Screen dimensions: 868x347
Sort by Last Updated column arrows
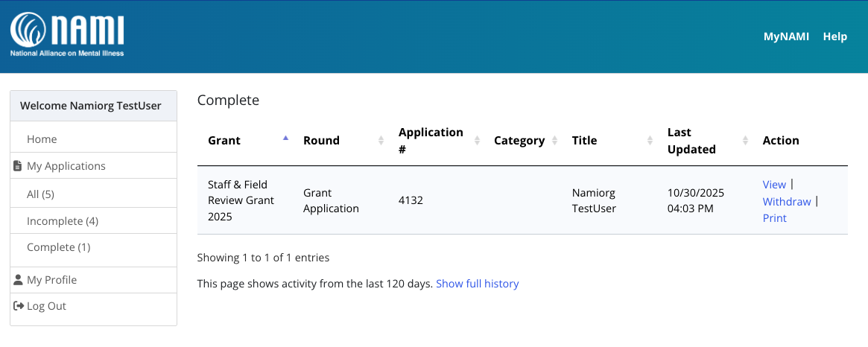(x=746, y=140)
